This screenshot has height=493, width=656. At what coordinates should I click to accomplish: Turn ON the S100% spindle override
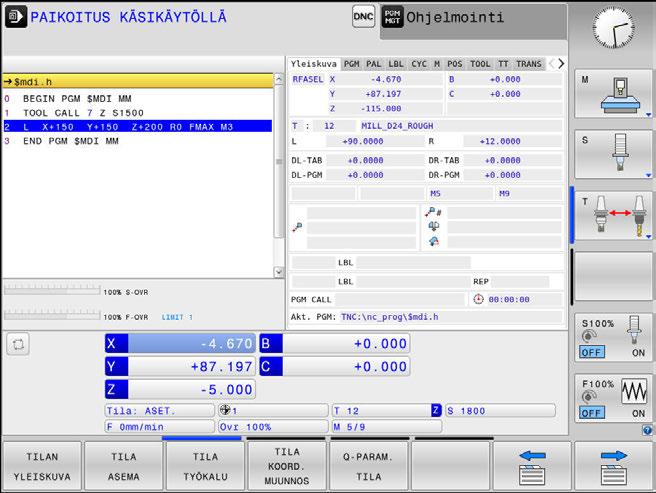pos(638,353)
